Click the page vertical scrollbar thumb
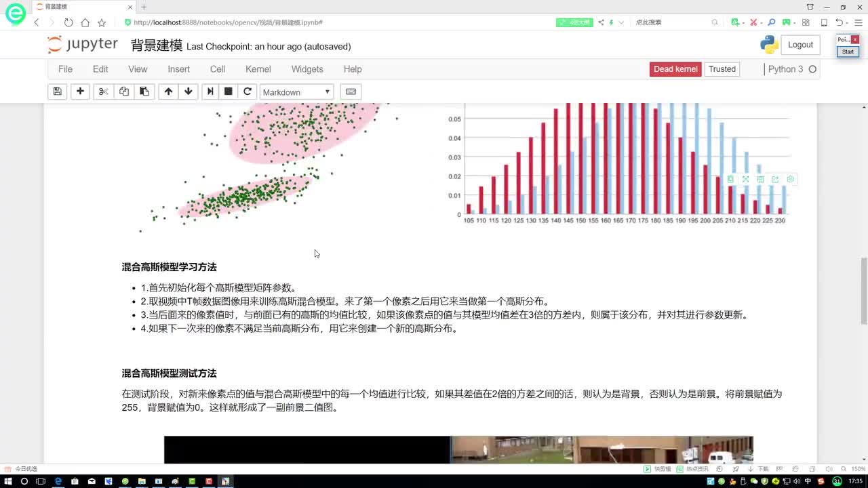 tap(864, 291)
